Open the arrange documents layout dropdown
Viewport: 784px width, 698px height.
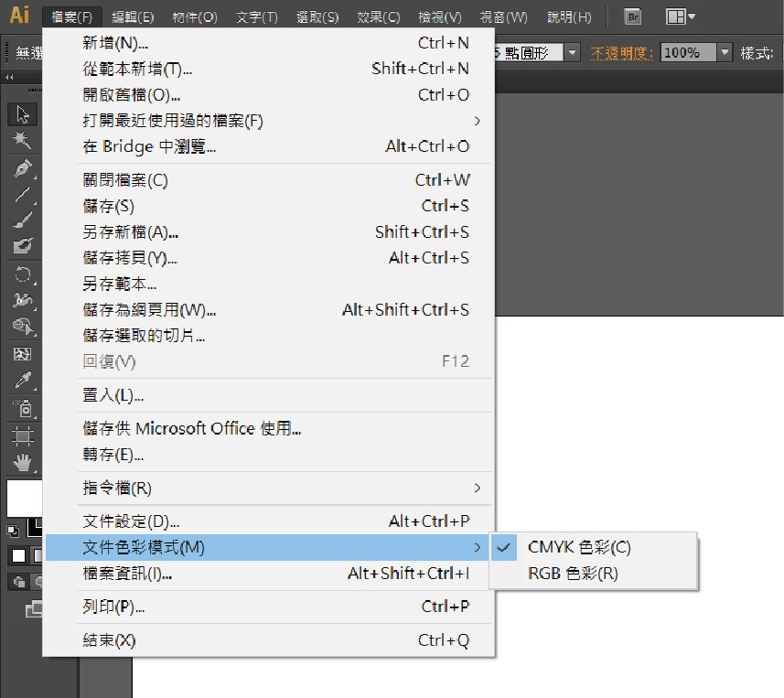click(x=680, y=16)
